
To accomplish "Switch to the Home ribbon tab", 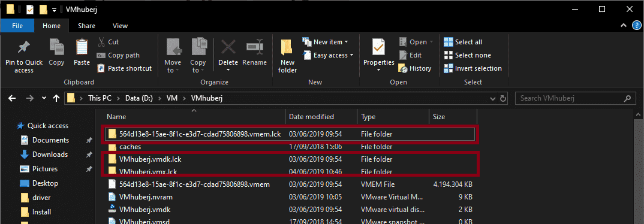I will tap(52, 25).
